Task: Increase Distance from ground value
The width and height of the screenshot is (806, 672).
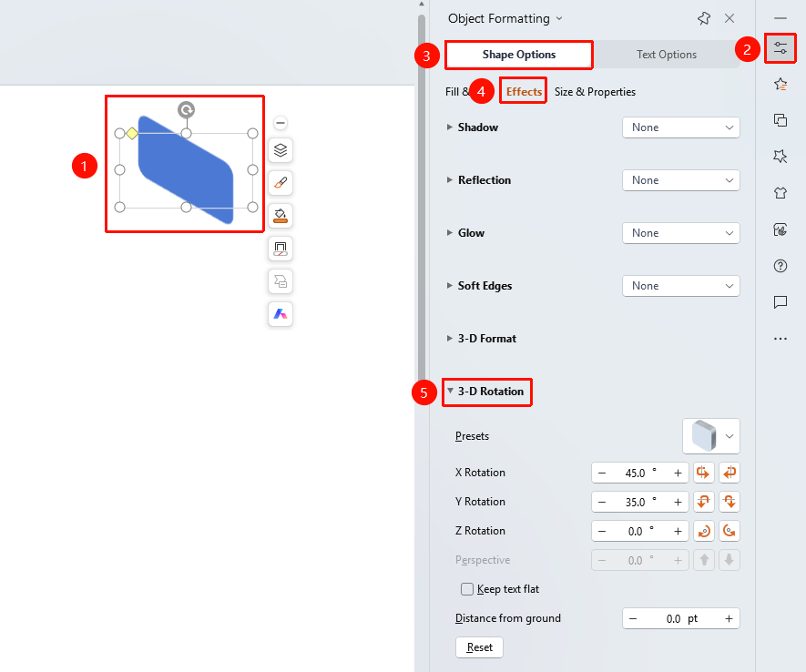Action: [x=729, y=618]
